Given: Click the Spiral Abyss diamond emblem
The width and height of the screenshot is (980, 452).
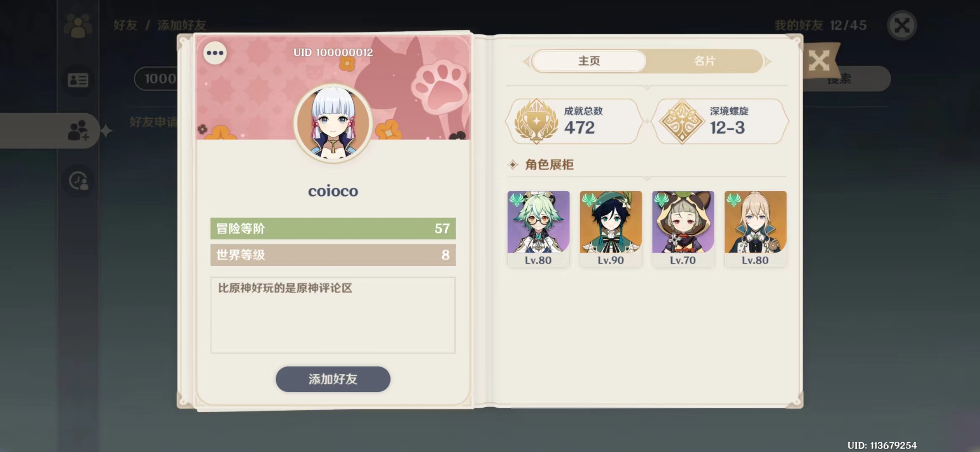Looking at the screenshot, I should (682, 121).
